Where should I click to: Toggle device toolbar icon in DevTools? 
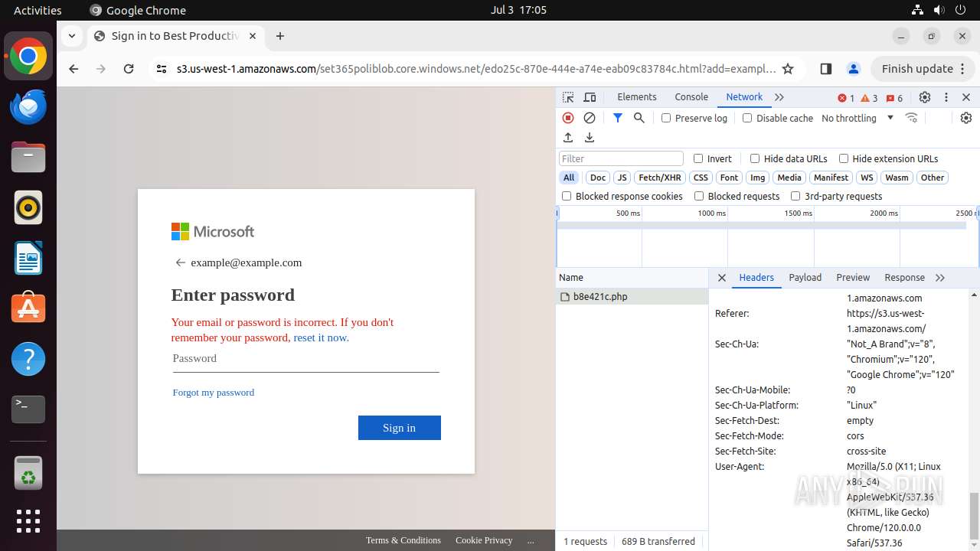[x=590, y=97]
